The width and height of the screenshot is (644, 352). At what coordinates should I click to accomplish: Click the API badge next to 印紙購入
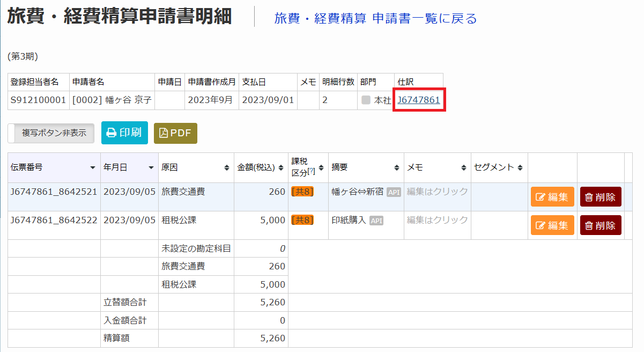coord(376,221)
